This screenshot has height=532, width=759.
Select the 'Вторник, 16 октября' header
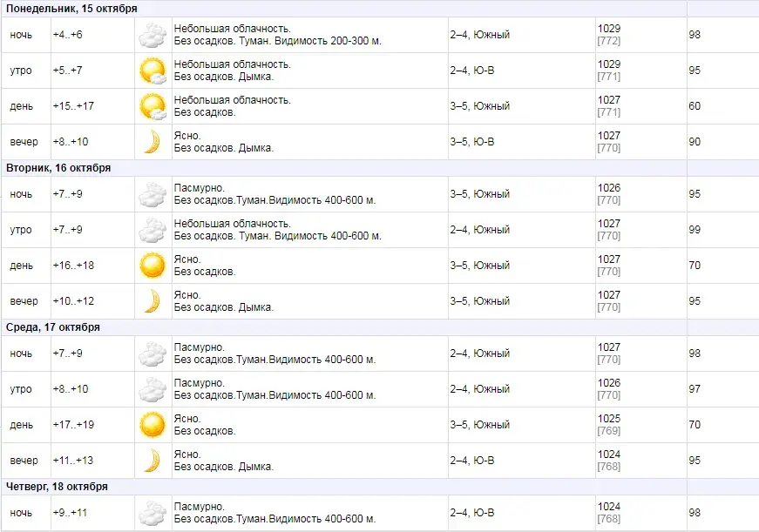pyautogui.click(x=58, y=168)
